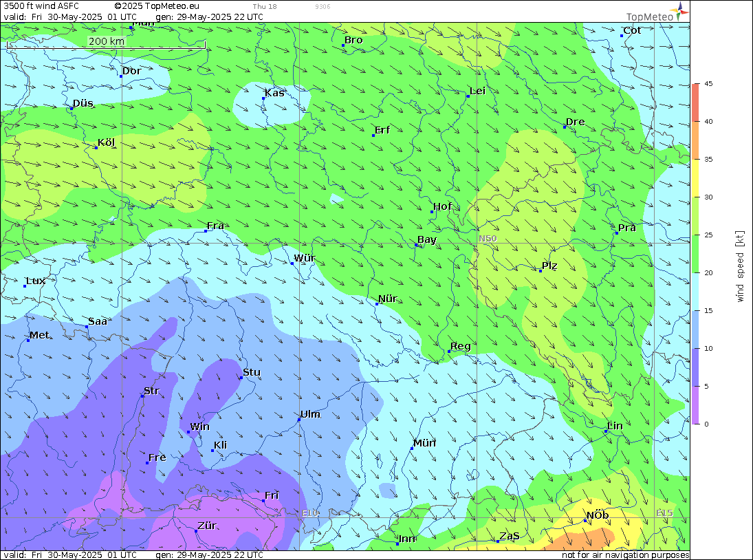Click the Bro city marker
The image size is (753, 560).
(x=343, y=45)
